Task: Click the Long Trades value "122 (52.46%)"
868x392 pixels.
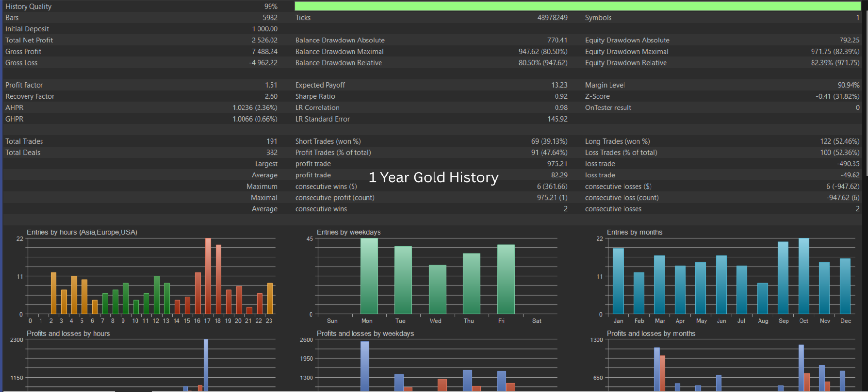Action: pyautogui.click(x=840, y=141)
